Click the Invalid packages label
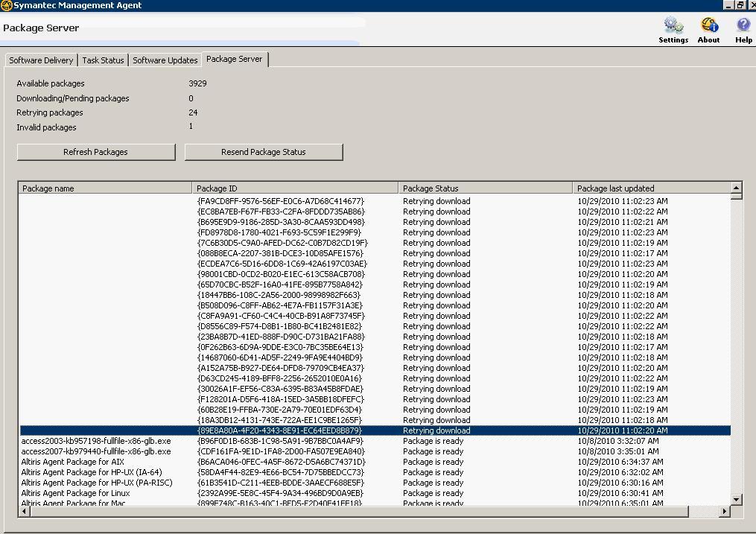The image size is (756, 534). (46, 127)
